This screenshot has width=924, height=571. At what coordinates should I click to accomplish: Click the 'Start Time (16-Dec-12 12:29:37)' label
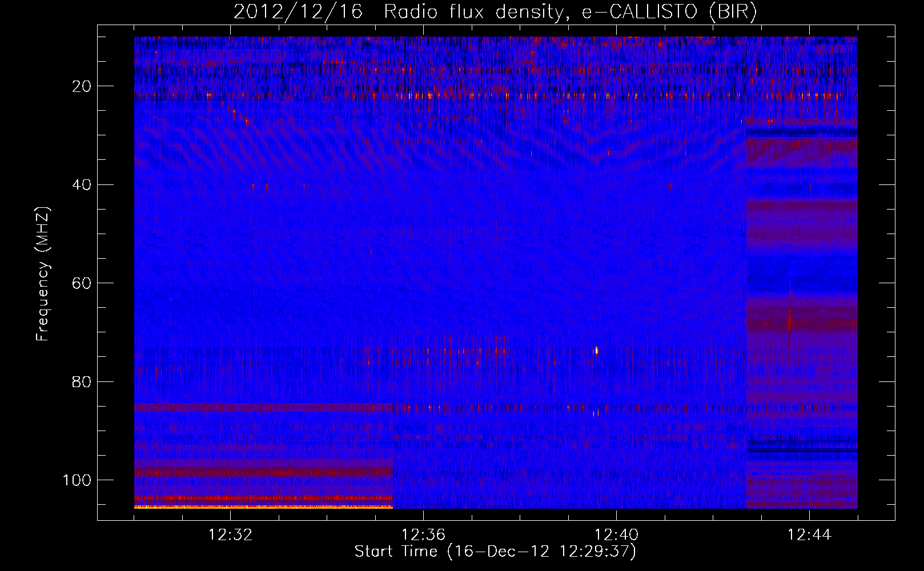(x=495, y=552)
